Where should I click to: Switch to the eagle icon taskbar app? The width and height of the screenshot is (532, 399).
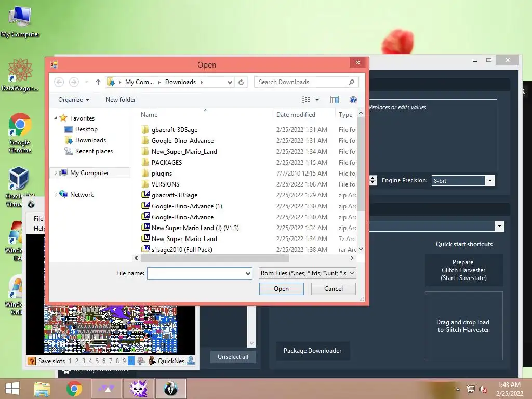[171, 389]
